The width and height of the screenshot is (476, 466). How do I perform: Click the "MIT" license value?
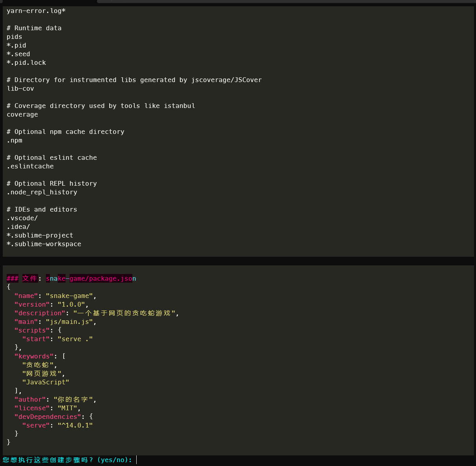67,408
